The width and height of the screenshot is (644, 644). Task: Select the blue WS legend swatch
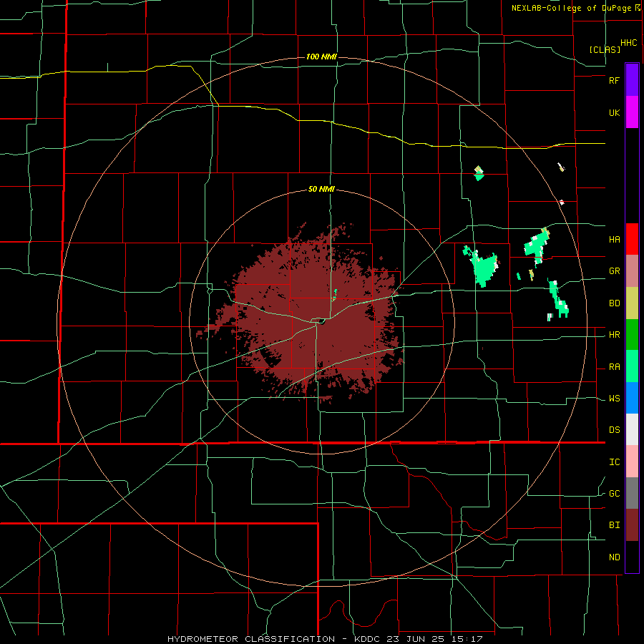point(632,398)
